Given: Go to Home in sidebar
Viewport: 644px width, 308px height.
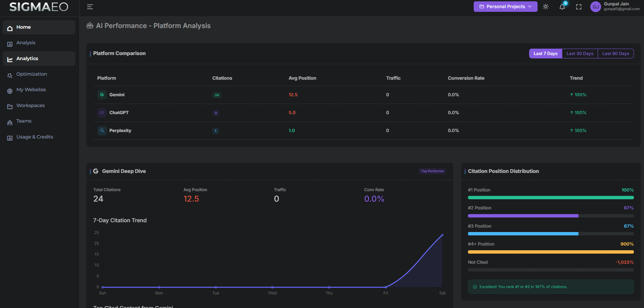Looking at the screenshot, I should pyautogui.click(x=39, y=27).
